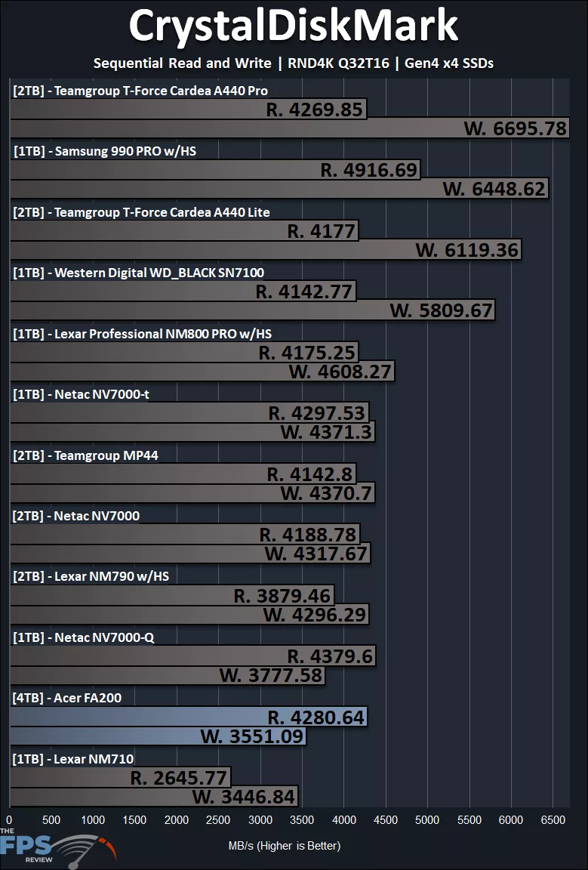Click the 3000 axis tick label
Image resolution: width=588 pixels, height=870 pixels.
pos(260,820)
